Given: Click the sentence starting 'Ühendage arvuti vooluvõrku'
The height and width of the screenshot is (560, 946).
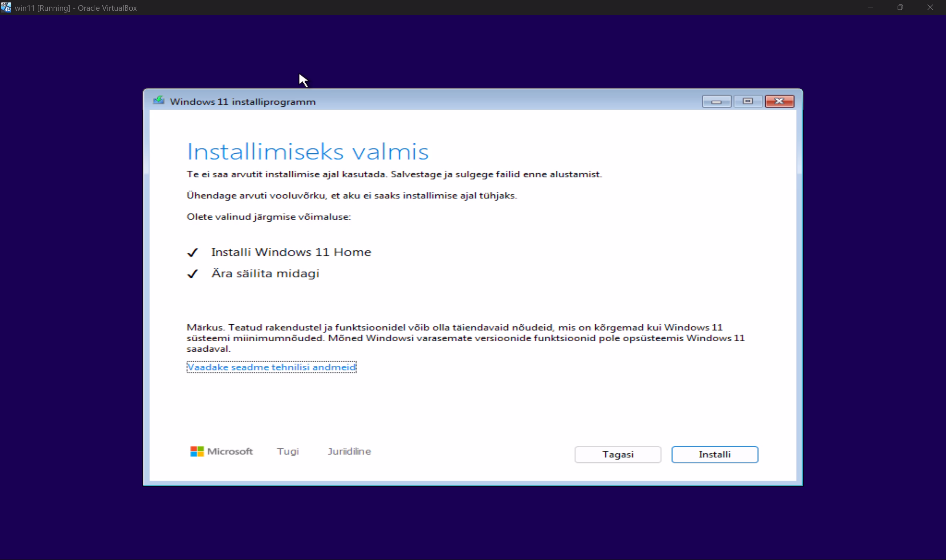Looking at the screenshot, I should tap(352, 195).
